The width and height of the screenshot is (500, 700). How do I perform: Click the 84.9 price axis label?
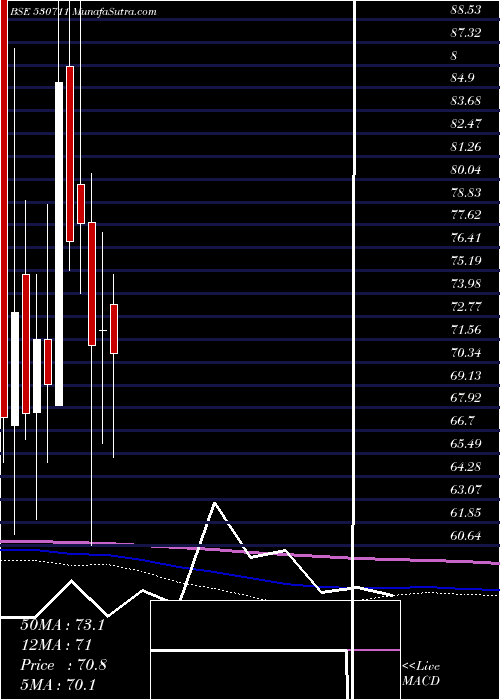click(462, 78)
